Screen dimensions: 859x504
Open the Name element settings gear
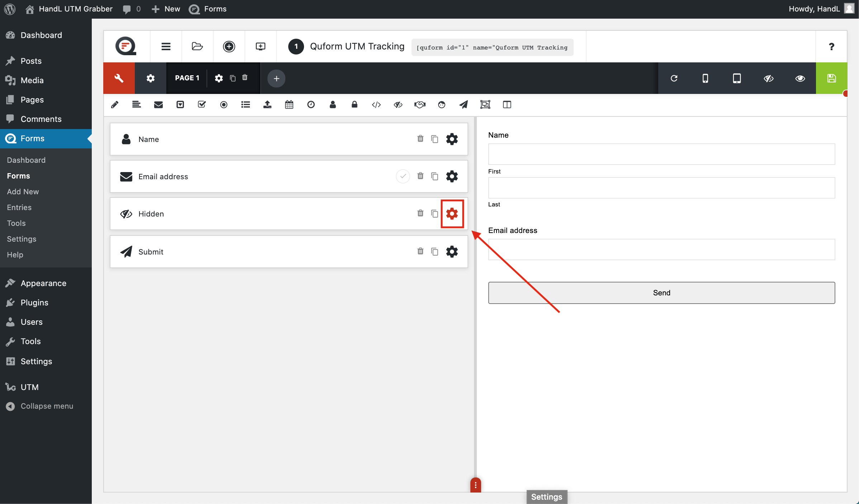452,139
